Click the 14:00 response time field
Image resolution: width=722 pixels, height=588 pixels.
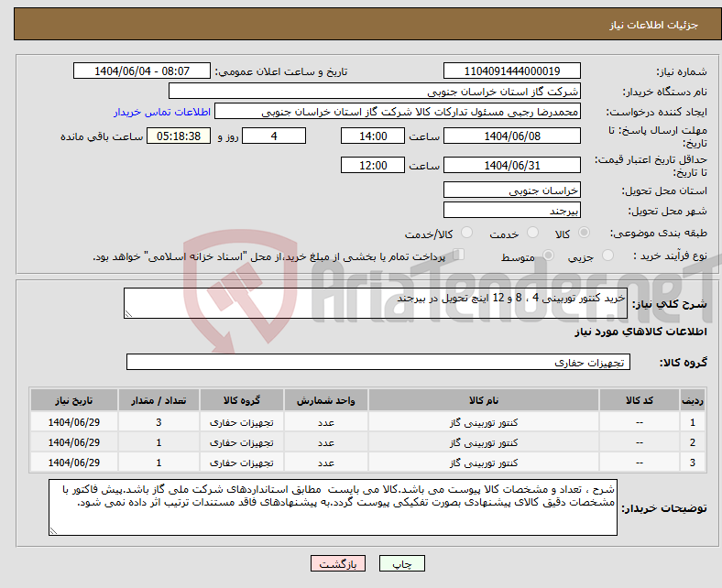click(x=371, y=136)
